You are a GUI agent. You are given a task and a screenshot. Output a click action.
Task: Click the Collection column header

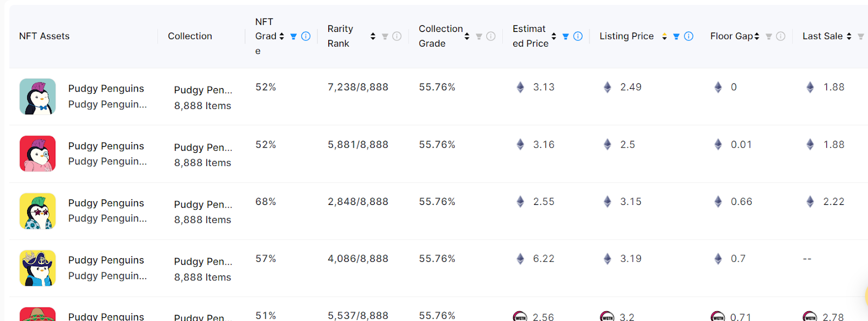(190, 36)
